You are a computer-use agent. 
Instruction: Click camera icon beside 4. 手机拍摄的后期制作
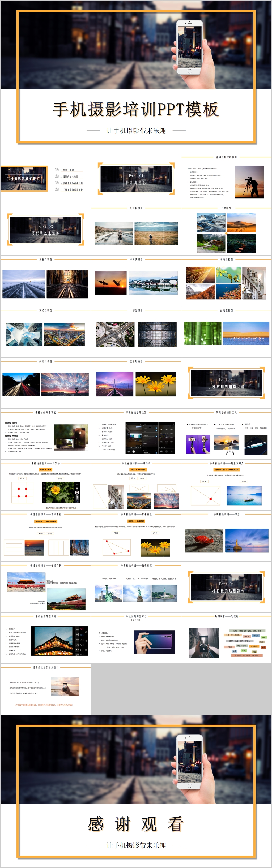point(56,189)
